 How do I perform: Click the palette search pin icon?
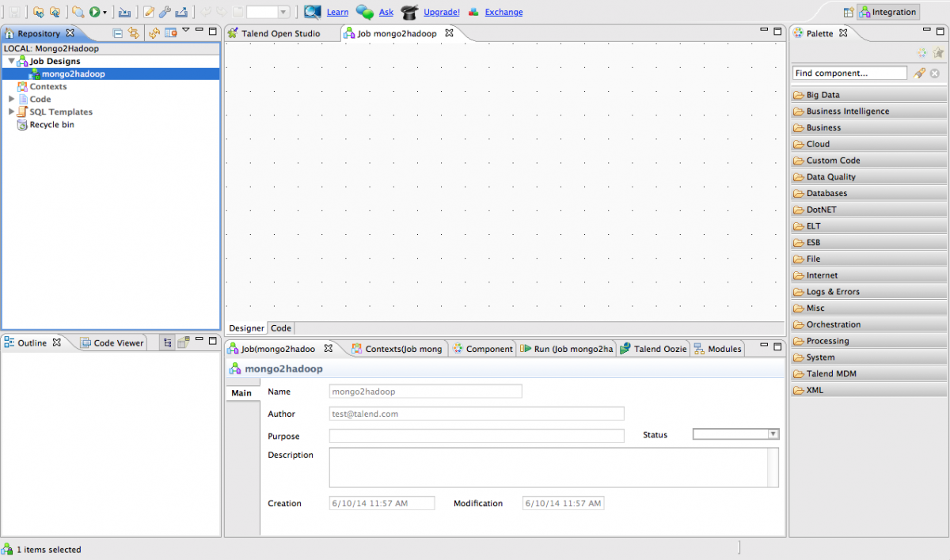(x=919, y=73)
